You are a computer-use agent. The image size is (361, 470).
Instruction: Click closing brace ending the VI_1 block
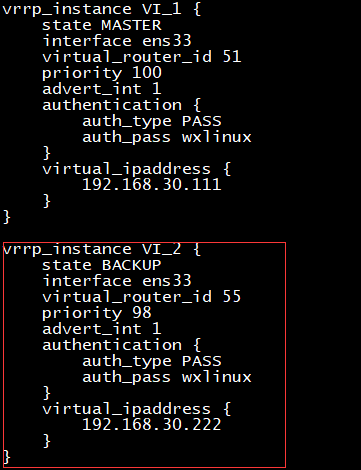(x=7, y=217)
